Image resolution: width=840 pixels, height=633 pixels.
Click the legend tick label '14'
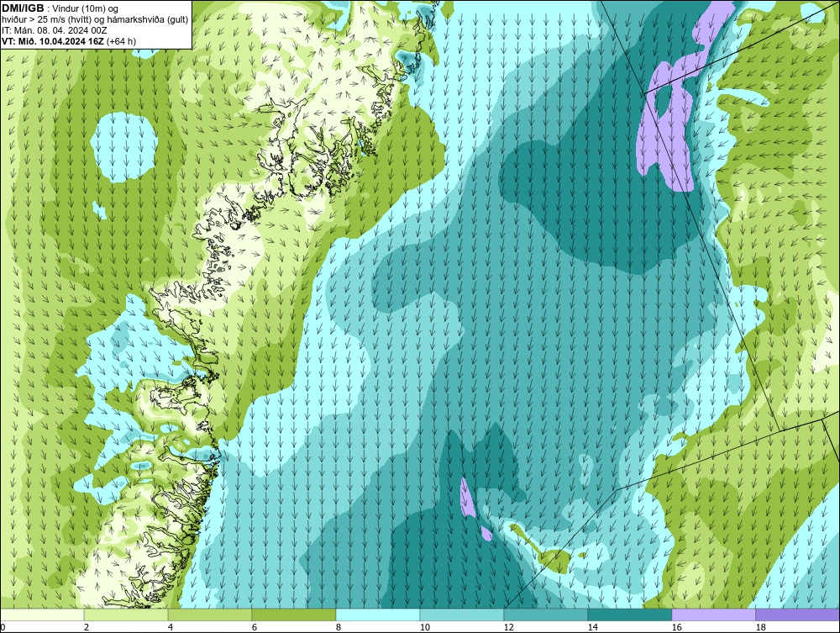coord(592,627)
